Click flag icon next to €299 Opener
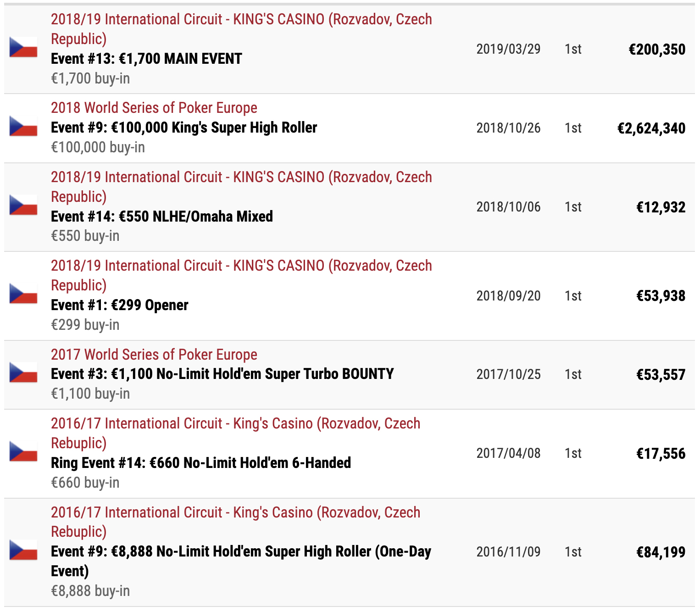The height and width of the screenshot is (612, 700). [x=23, y=294]
